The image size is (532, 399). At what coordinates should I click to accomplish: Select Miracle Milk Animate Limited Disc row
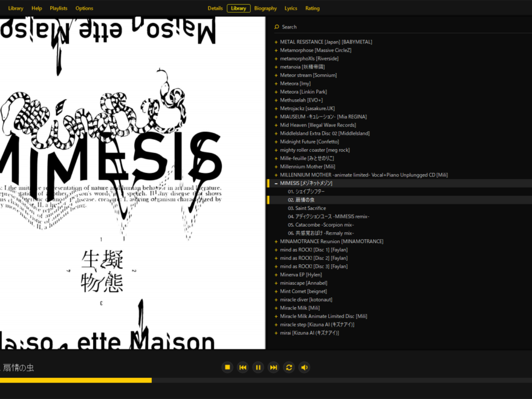click(323, 316)
